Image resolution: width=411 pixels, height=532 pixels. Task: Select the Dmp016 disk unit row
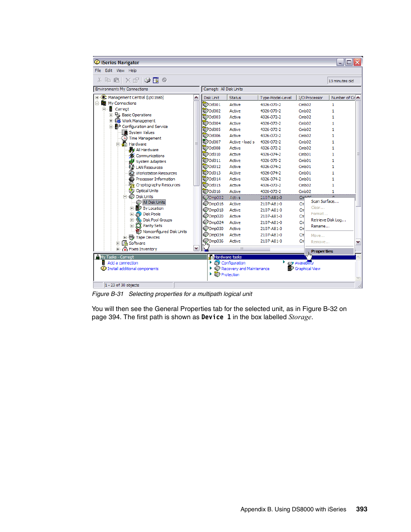click(279, 204)
